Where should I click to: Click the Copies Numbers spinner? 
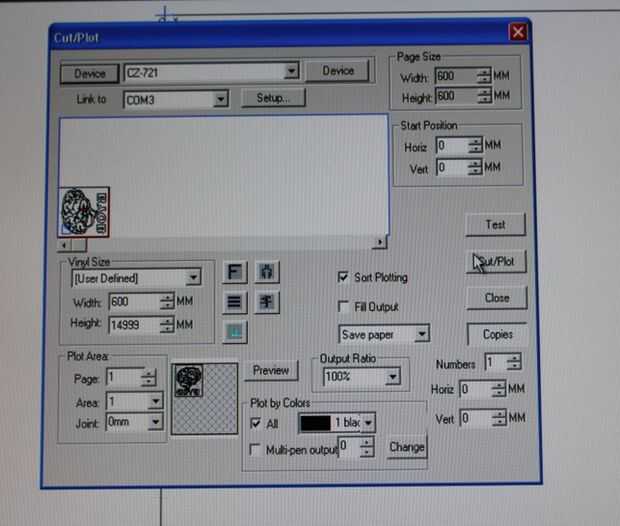click(x=514, y=362)
